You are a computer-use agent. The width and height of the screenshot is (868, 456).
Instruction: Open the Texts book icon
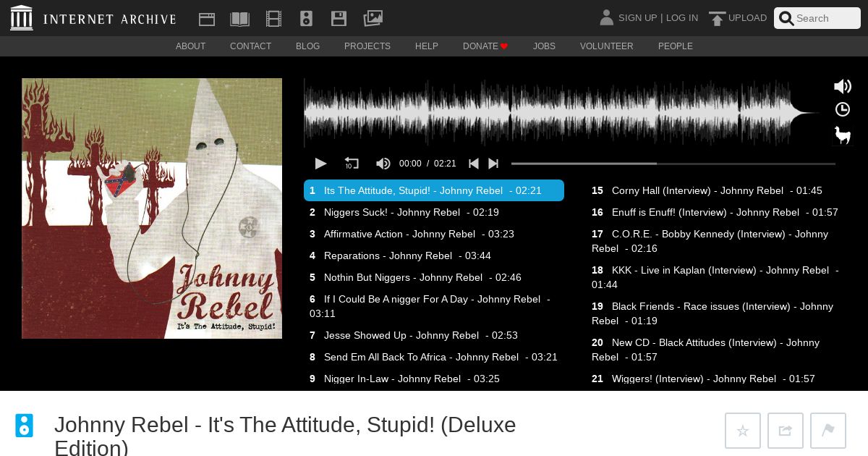tap(239, 19)
